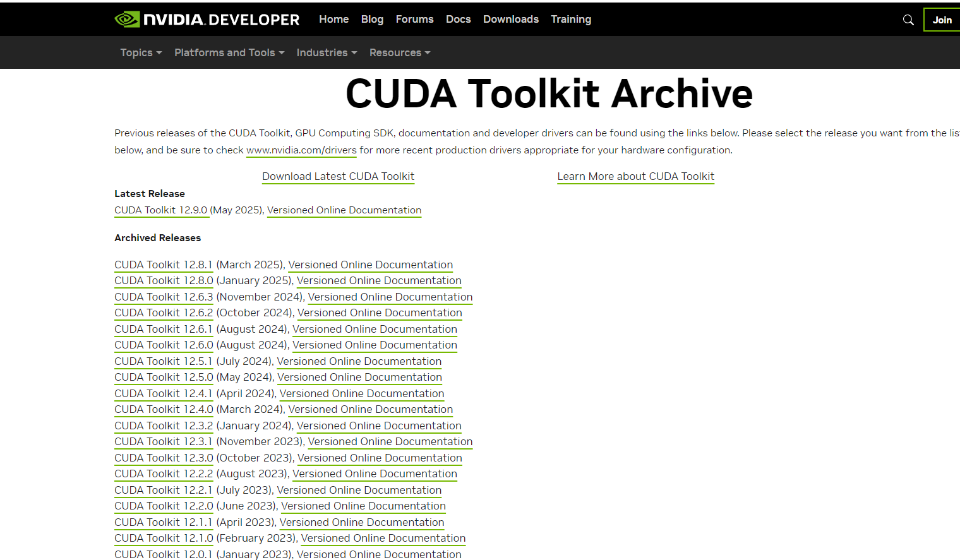Click CUDA Toolkit 12.2.0 link
The height and width of the screenshot is (560, 960).
pos(164,506)
